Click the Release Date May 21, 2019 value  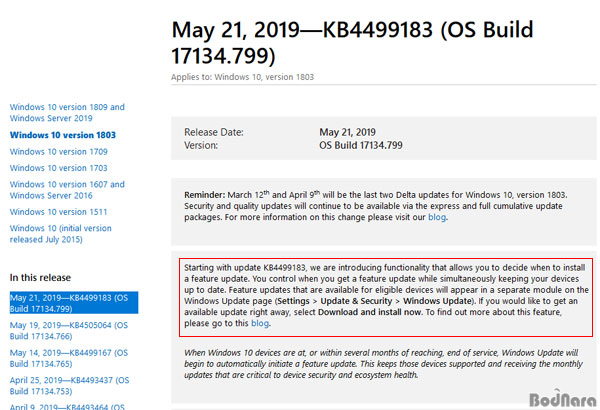click(x=347, y=132)
